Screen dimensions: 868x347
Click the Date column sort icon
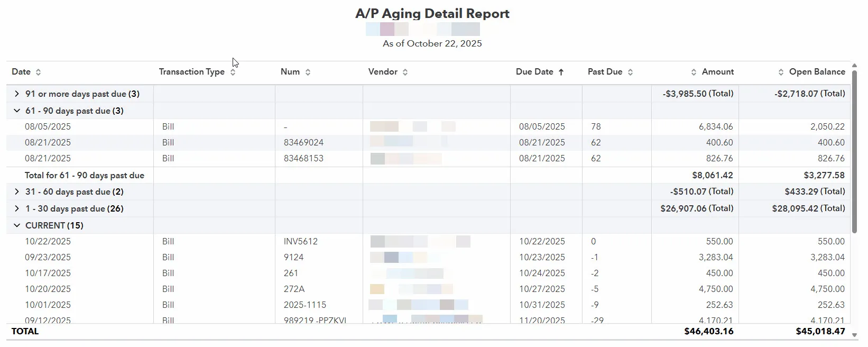click(x=38, y=72)
